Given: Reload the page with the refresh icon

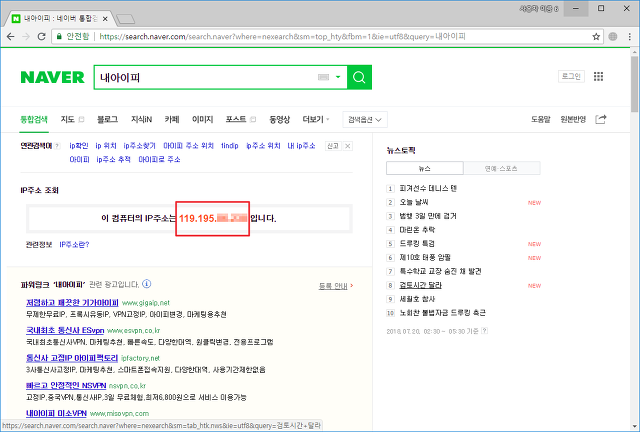Looking at the screenshot, I should pyautogui.click(x=41, y=36).
